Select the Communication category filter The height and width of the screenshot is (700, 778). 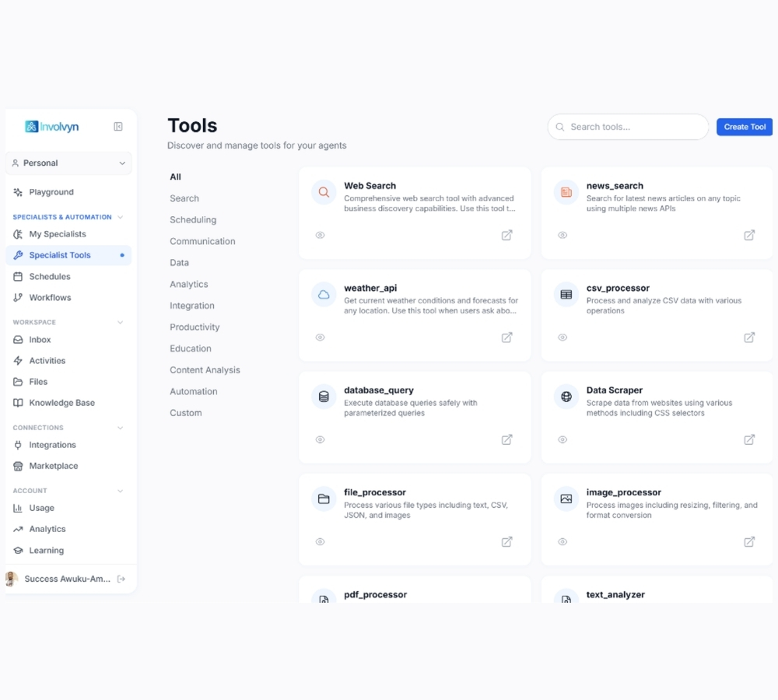pos(202,241)
